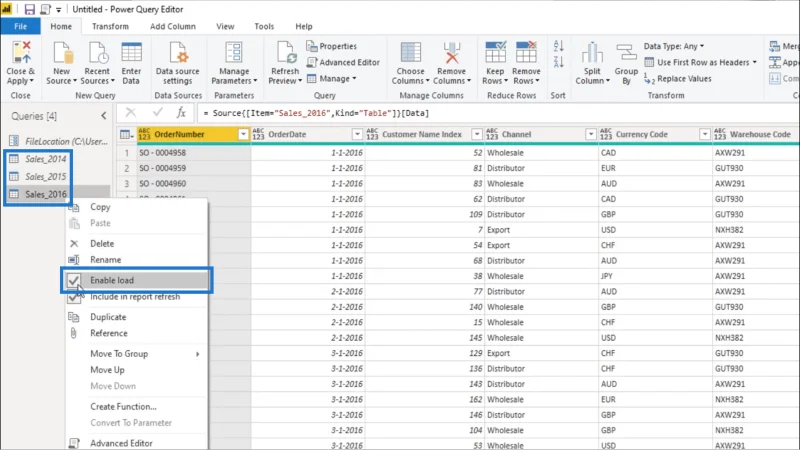Open the New Source icon

click(62, 53)
